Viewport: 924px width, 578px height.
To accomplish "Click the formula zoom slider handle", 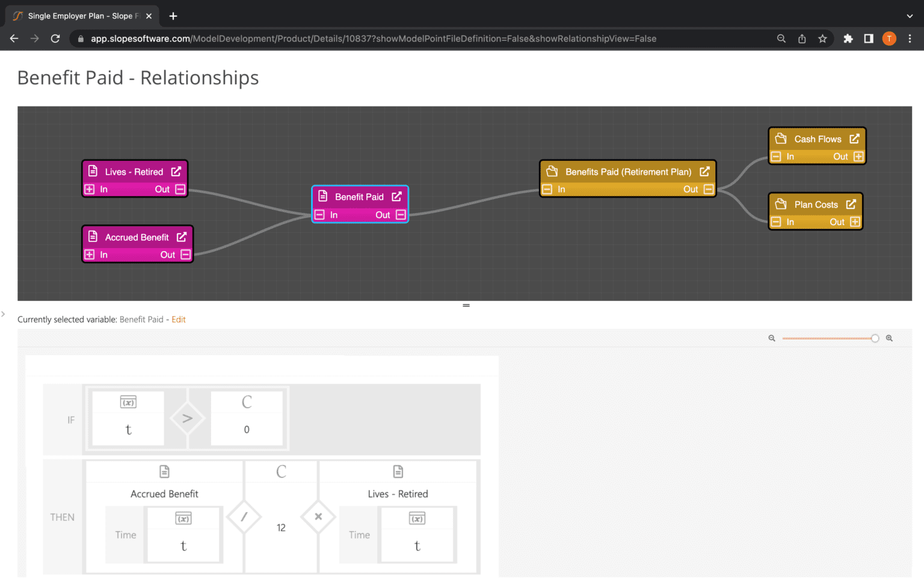I will pos(875,338).
